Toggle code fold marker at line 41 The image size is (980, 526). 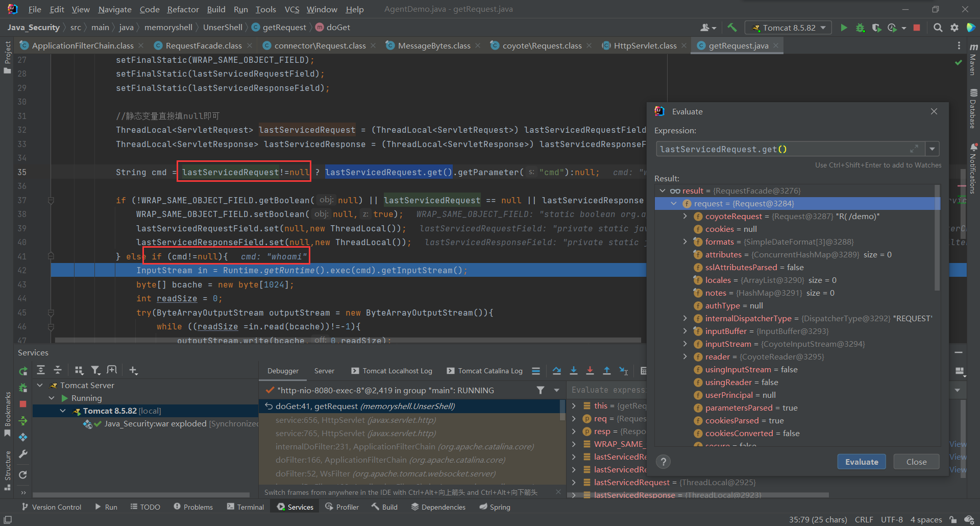51,256
